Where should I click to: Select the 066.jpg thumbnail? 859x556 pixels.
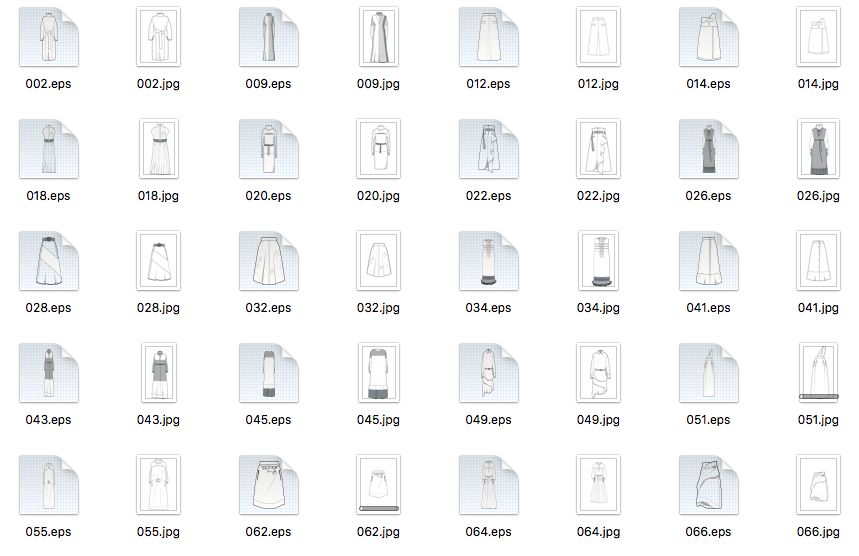(818, 485)
